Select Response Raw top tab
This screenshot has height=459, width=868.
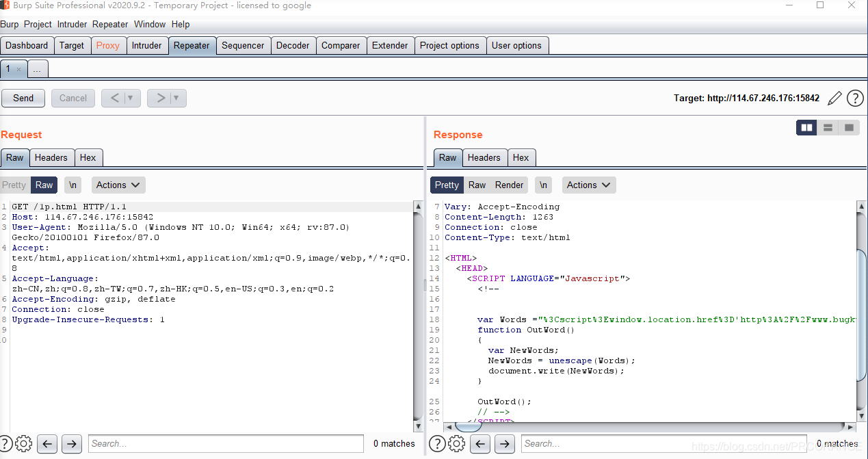[447, 157]
